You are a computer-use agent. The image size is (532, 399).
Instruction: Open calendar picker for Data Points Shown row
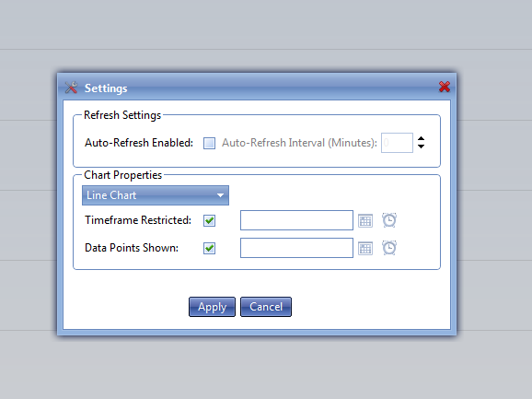click(365, 249)
